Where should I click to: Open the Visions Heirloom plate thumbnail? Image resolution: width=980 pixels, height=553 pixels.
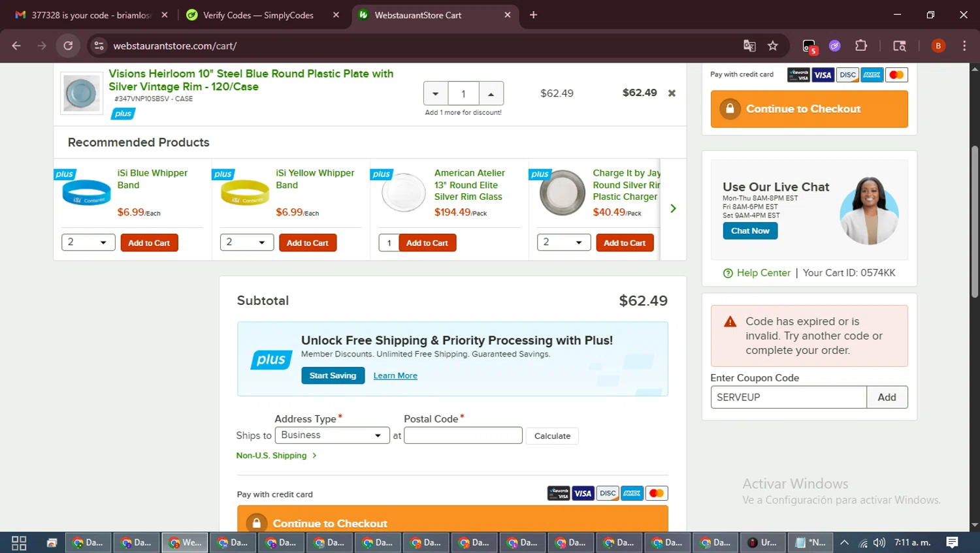tap(82, 93)
